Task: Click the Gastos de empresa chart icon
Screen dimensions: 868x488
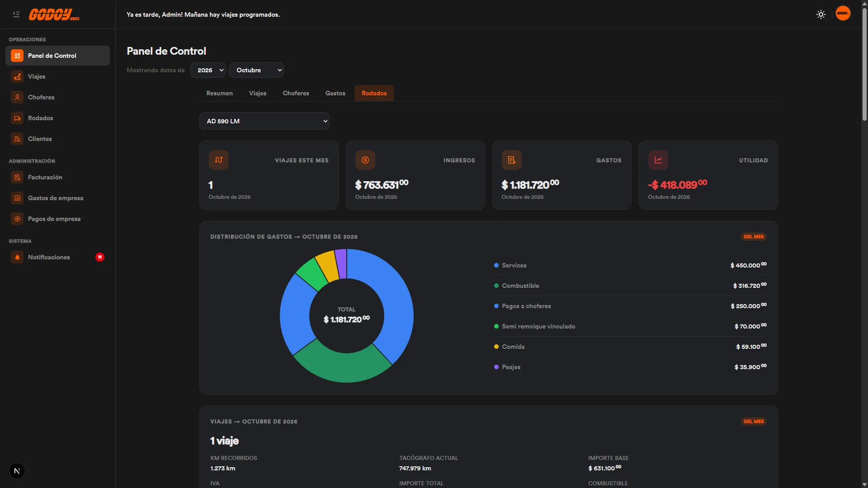Action: click(x=17, y=198)
